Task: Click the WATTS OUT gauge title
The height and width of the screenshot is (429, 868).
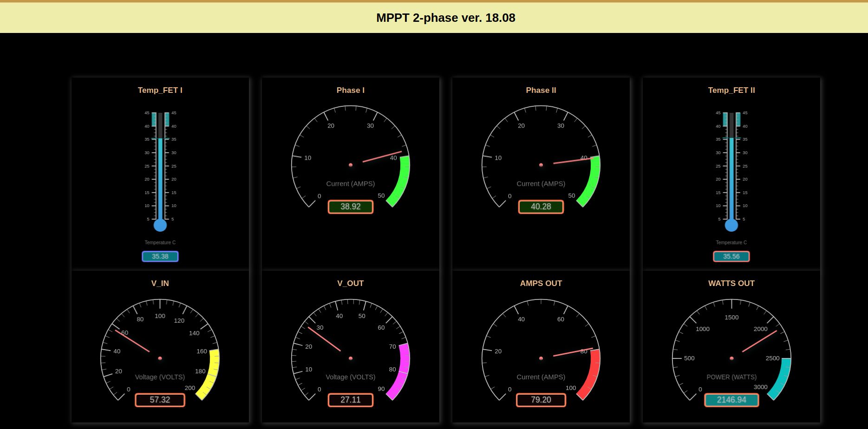Action: [731, 283]
